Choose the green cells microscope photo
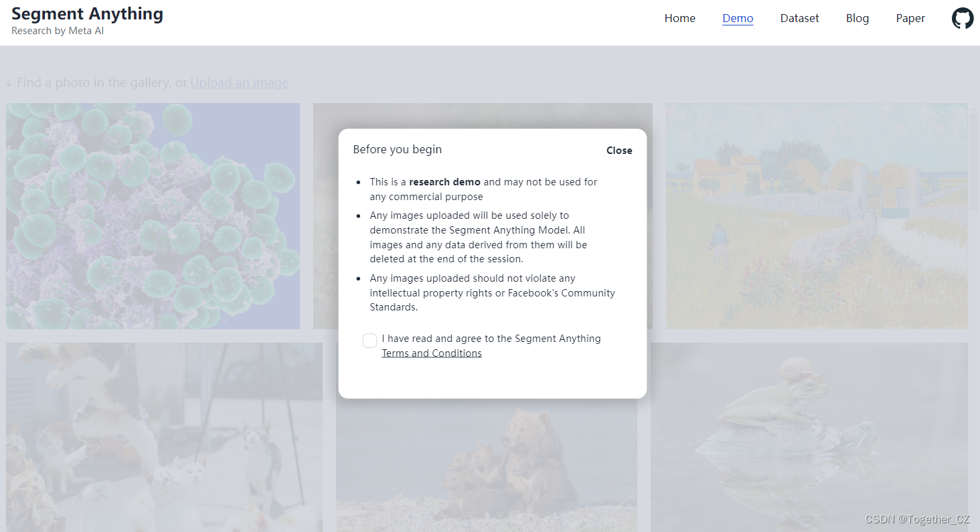980x532 pixels. [x=153, y=215]
